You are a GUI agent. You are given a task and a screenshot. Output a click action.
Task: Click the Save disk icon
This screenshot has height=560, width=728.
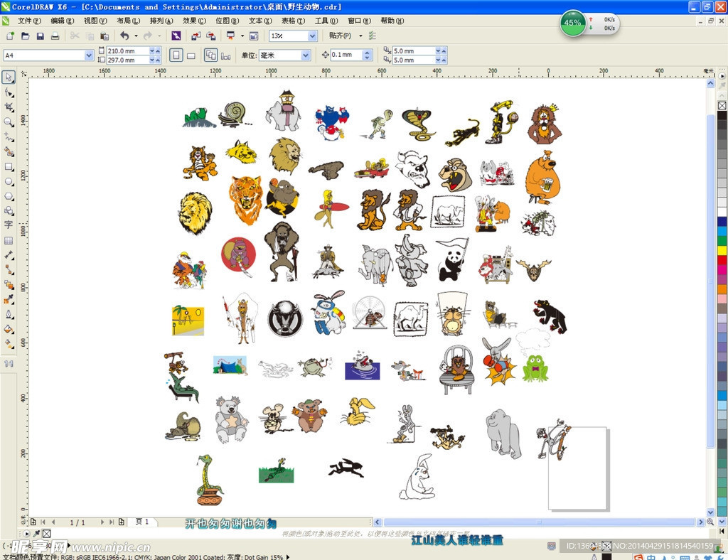pos(40,36)
